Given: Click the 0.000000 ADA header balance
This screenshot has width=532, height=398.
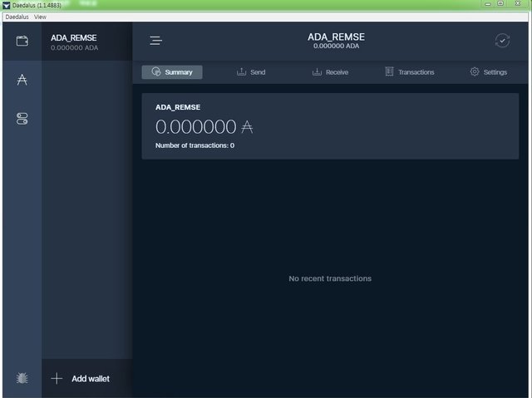Looking at the screenshot, I should click(336, 46).
